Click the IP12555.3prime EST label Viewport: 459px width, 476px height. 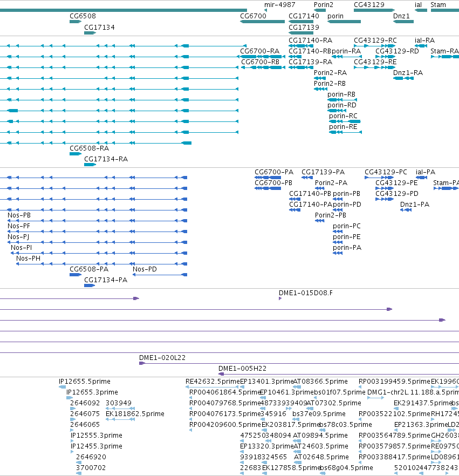(x=97, y=436)
